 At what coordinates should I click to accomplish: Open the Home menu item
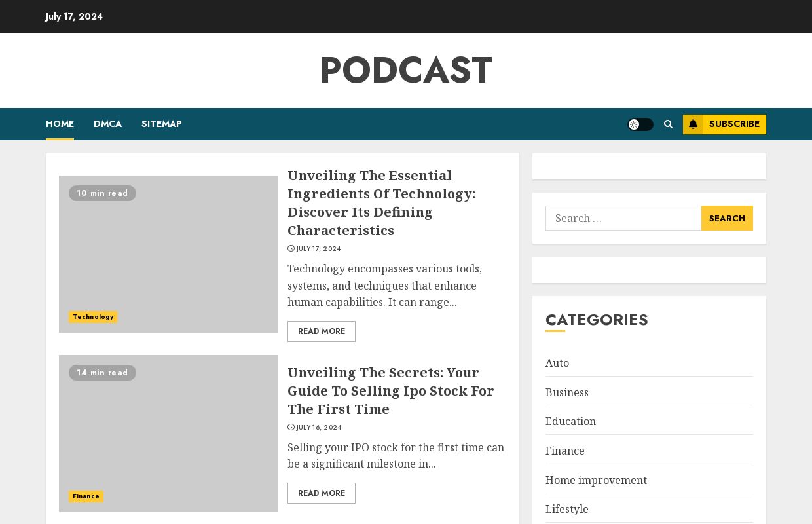coord(60,124)
